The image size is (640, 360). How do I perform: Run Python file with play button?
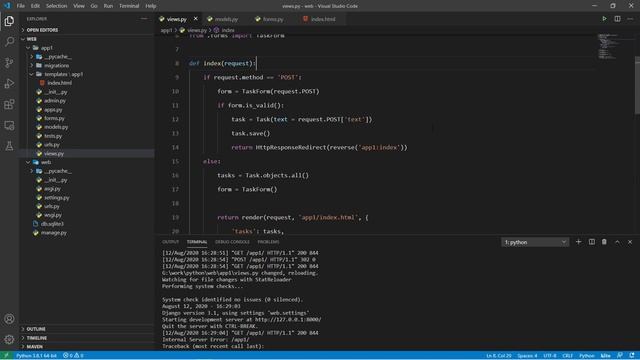point(604,19)
